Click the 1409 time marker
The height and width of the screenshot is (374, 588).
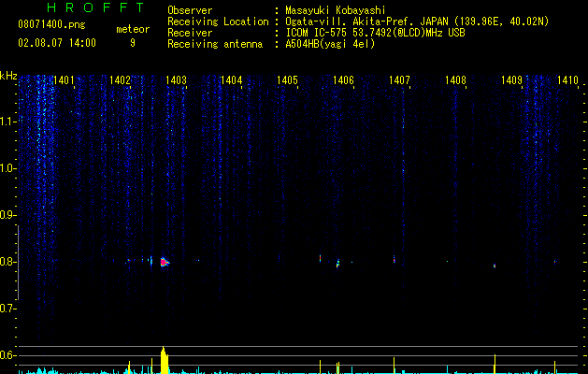511,80
